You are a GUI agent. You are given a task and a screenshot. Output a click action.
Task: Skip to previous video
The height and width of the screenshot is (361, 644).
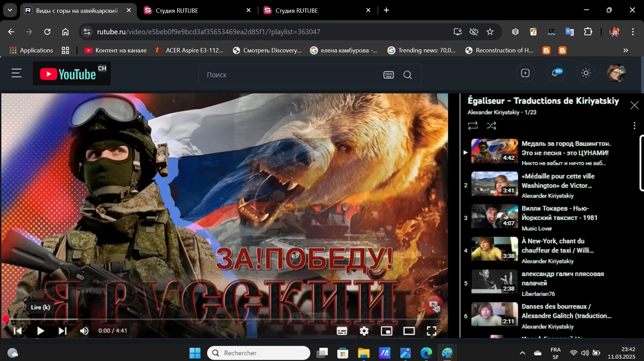18,331
